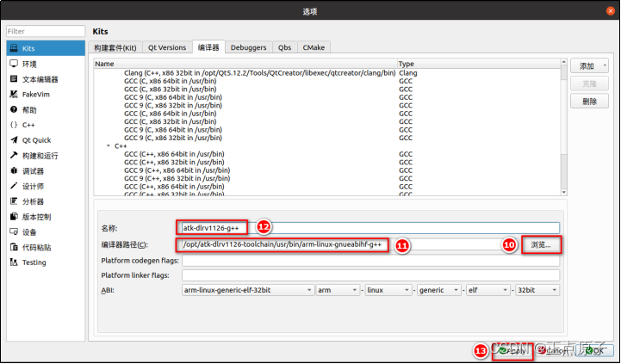The image size is (621, 364).
Task: Select the 代码粘贴 clipboard icon
Action: click(15, 247)
